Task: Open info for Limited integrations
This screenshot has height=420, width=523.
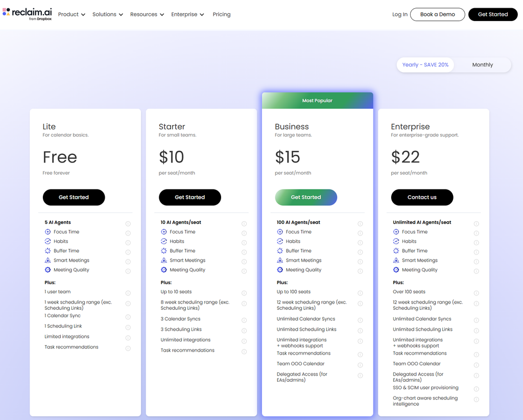Action: click(128, 338)
